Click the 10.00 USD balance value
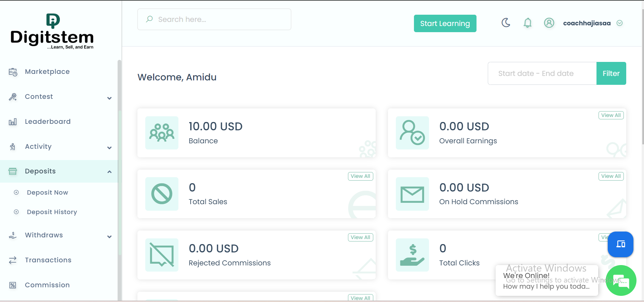 click(x=216, y=126)
